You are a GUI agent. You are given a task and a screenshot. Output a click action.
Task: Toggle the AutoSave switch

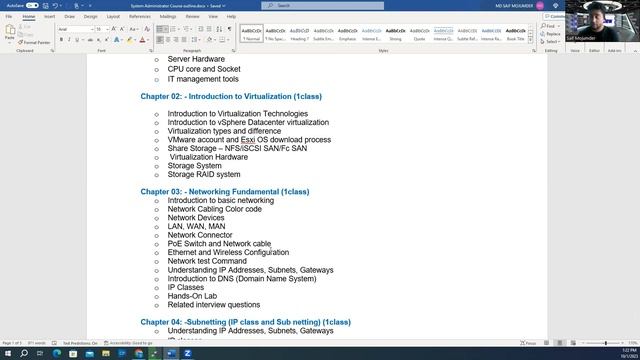[32, 6]
